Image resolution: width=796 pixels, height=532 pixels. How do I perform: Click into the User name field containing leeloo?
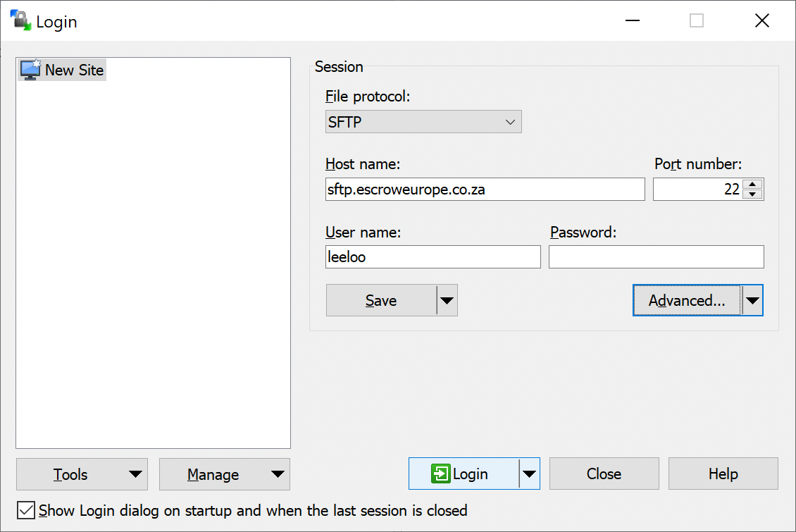point(433,257)
